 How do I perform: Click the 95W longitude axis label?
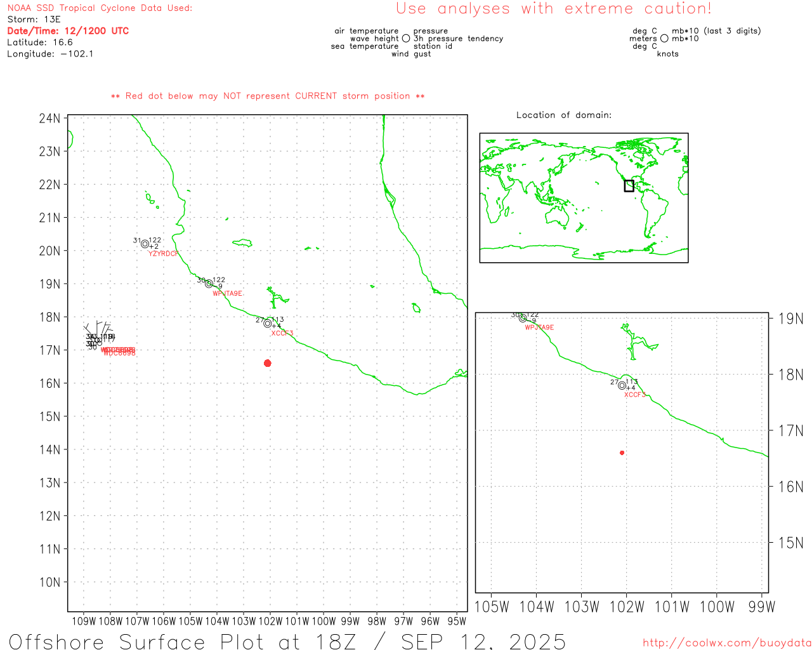457,621
